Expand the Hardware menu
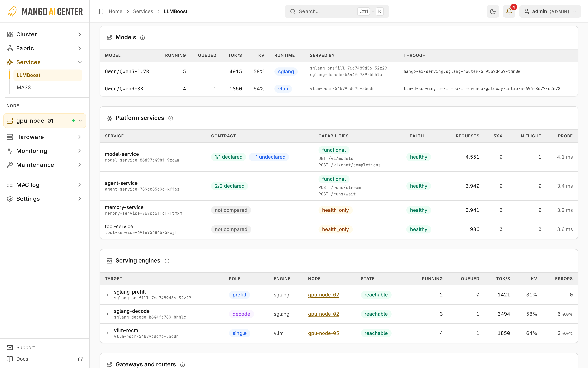The image size is (588, 368). [x=45, y=137]
